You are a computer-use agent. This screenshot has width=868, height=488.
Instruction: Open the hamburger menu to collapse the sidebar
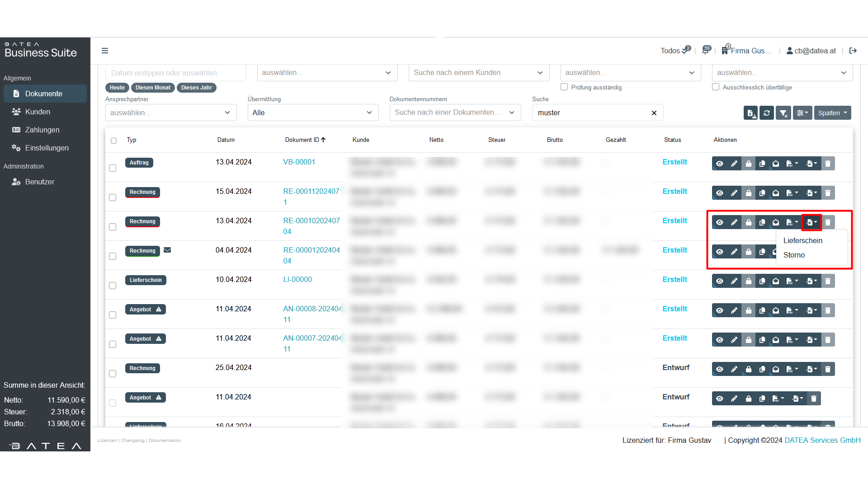(x=105, y=51)
